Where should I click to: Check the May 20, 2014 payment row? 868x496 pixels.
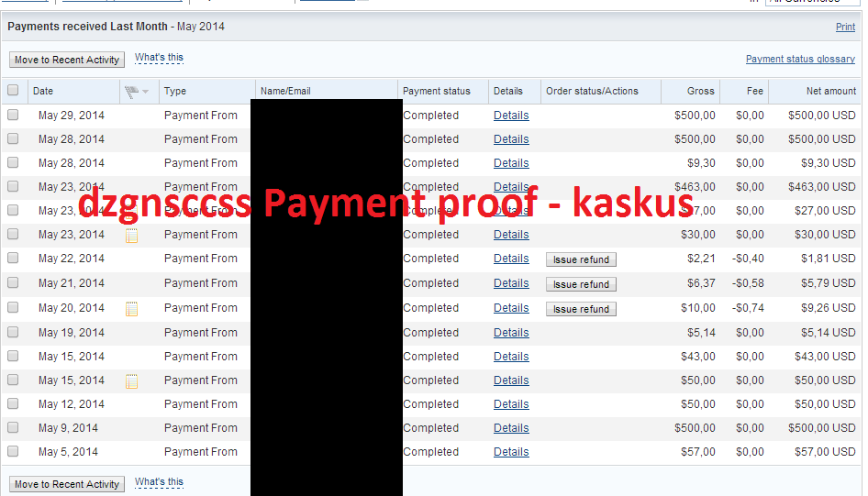[13, 307]
